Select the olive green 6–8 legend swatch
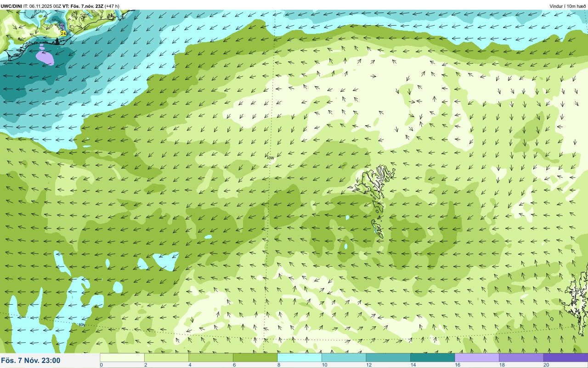 coord(255,357)
